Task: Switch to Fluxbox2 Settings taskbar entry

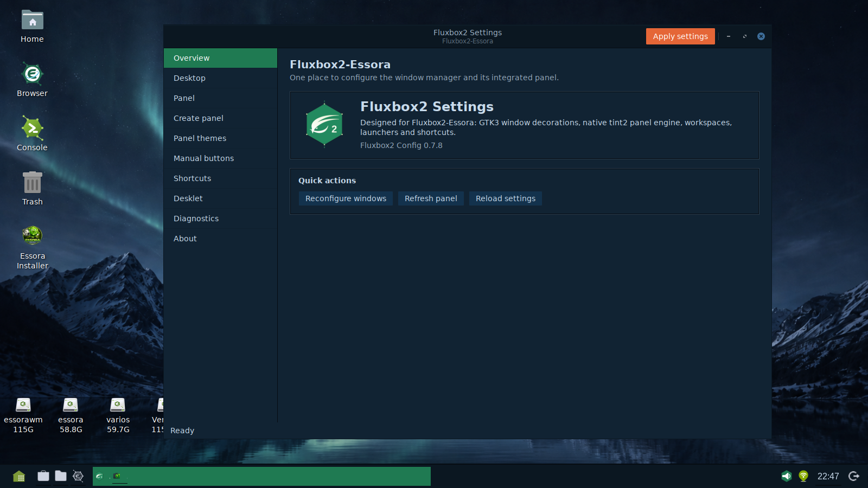Action: click(100, 476)
